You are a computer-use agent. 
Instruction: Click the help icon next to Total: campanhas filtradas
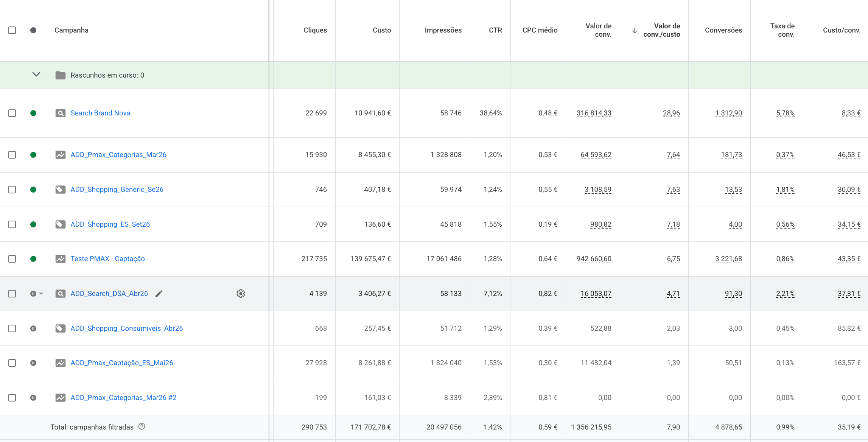tap(142, 426)
